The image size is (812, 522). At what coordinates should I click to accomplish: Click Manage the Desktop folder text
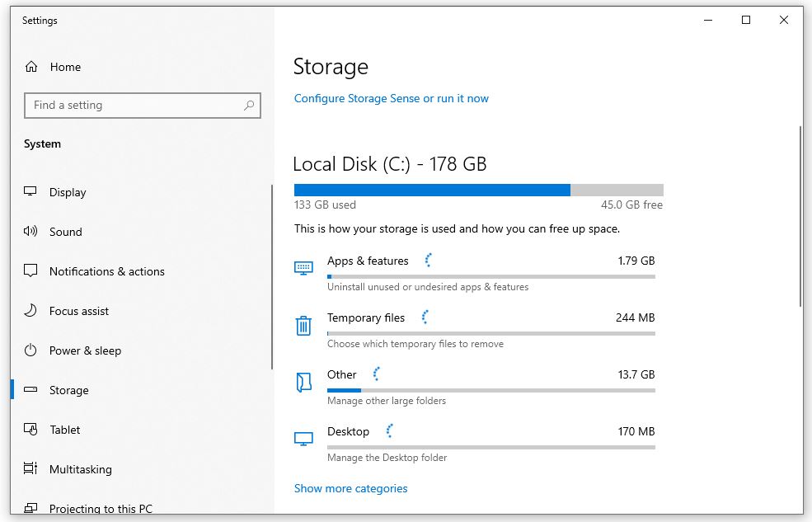387,458
